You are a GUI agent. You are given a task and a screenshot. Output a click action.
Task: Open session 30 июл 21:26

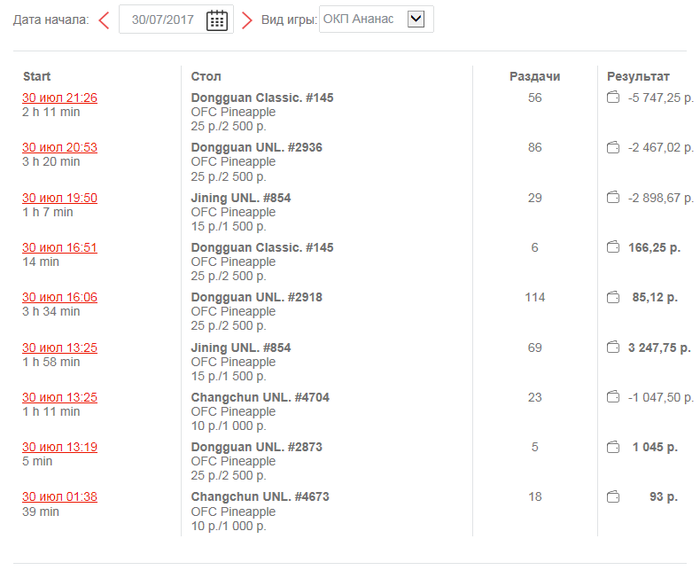coord(60,97)
